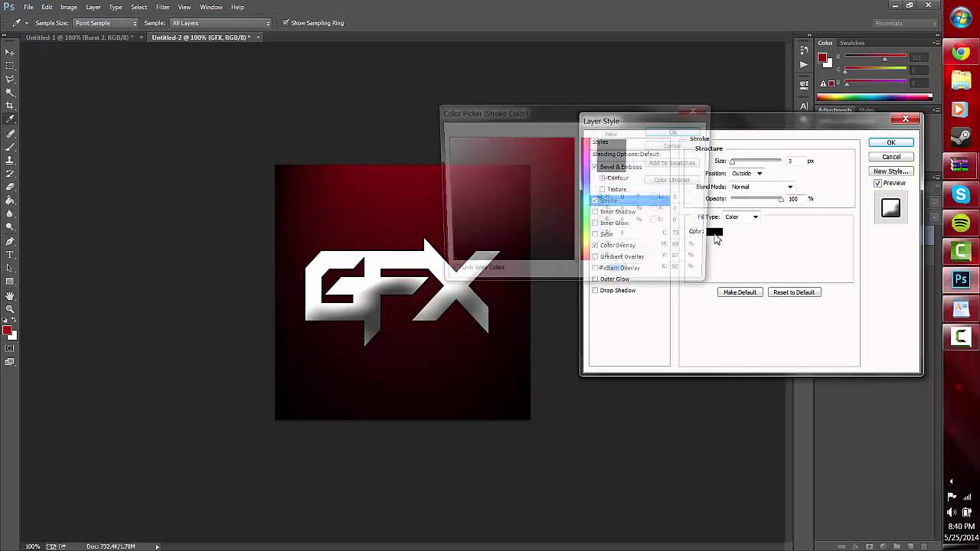The height and width of the screenshot is (551, 980).
Task: Open the Filter menu
Action: [163, 7]
